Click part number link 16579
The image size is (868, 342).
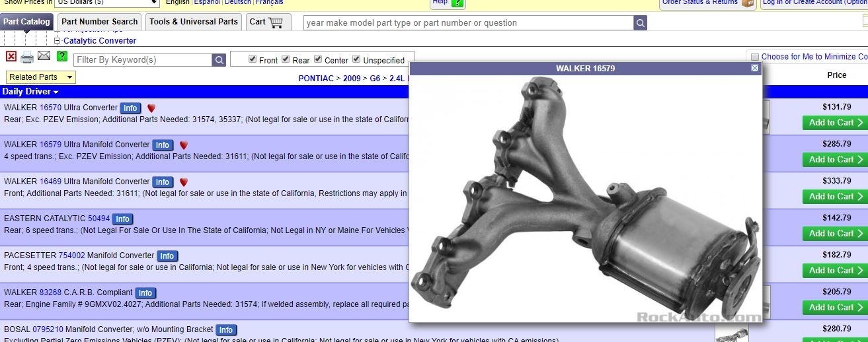[x=51, y=145]
